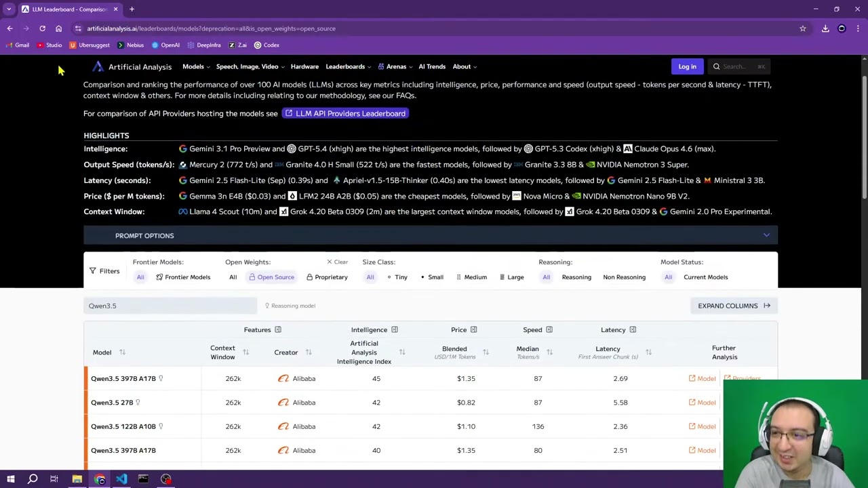Sort by Latency column
The image size is (868, 488).
[648, 352]
